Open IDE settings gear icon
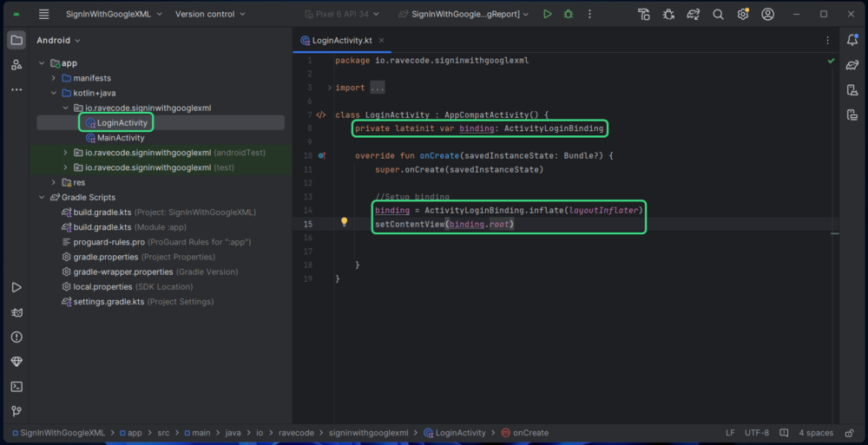 pyautogui.click(x=743, y=14)
